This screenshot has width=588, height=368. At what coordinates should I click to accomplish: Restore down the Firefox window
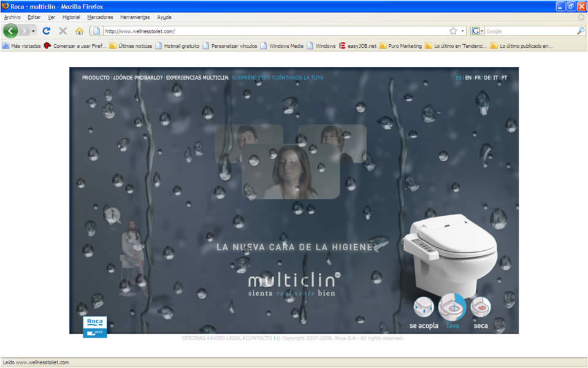(571, 6)
